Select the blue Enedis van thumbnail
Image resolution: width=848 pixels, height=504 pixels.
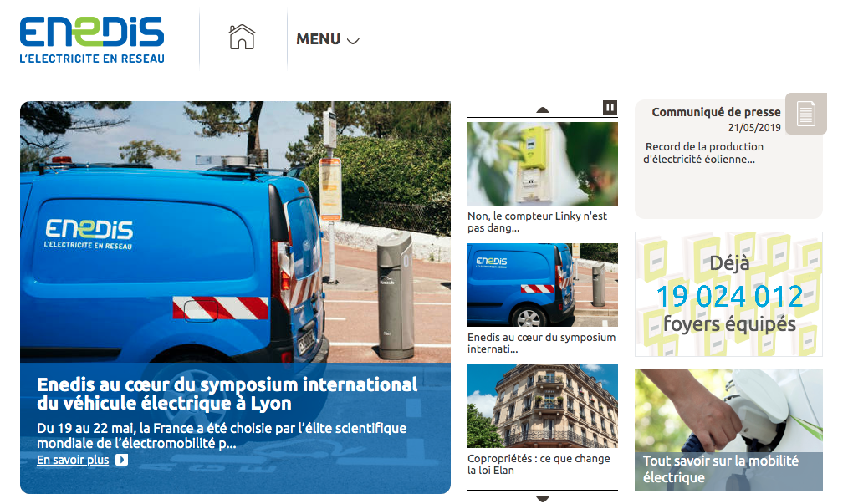pyautogui.click(x=542, y=285)
